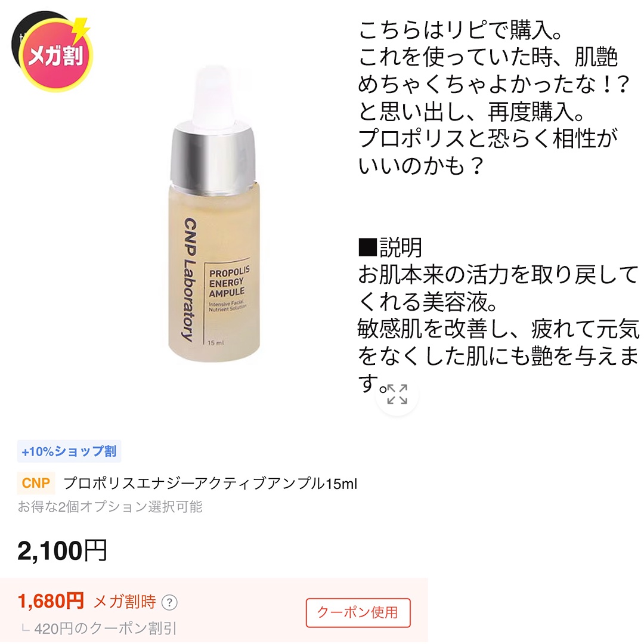Select the お得な2個オプション選択可能 option text
644x644 pixels.
pos(110,507)
